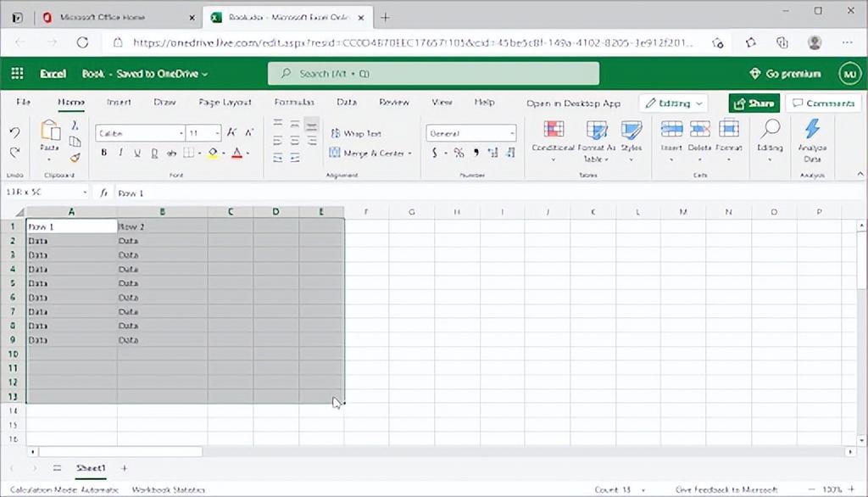The image size is (868, 497).
Task: Apply the red font color
Action: (x=237, y=154)
